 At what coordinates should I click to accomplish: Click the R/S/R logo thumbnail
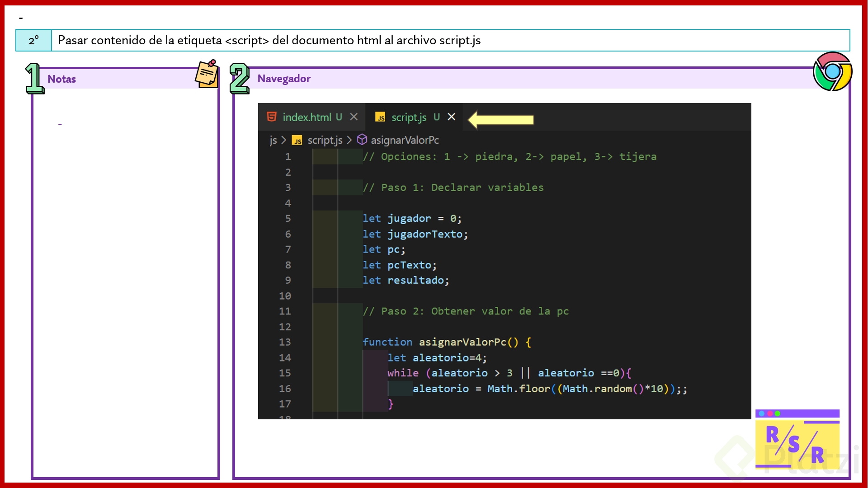pyautogui.click(x=797, y=439)
